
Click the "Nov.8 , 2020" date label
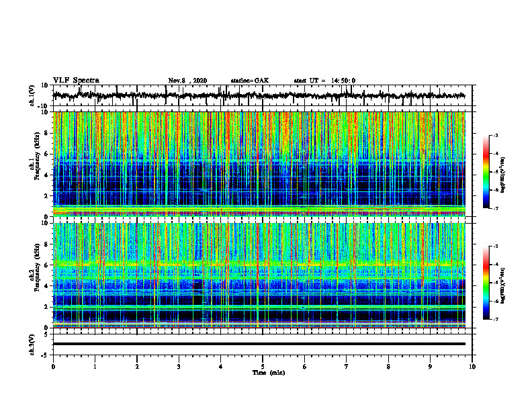(x=187, y=81)
